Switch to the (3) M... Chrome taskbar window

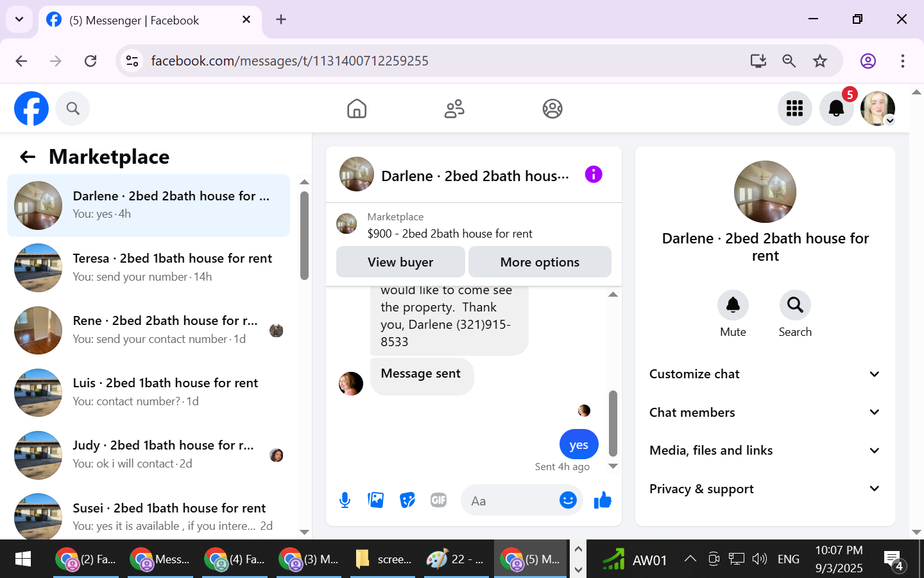309,559
